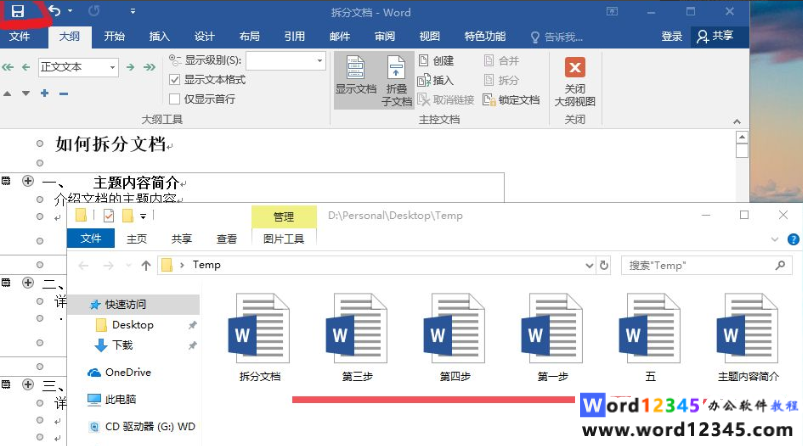803x446 pixels.
Task: Promote to Heading 1 double-left arrow
Action: (x=8, y=67)
